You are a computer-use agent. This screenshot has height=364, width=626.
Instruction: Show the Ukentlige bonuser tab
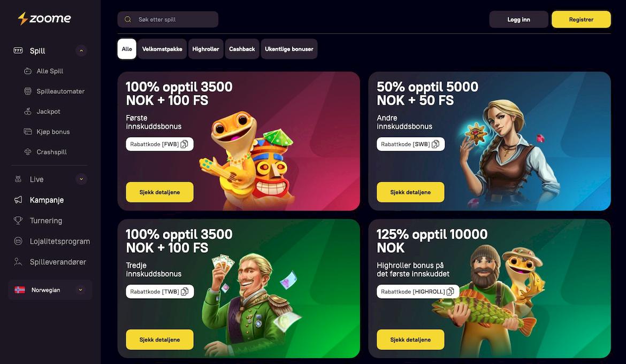tap(289, 49)
